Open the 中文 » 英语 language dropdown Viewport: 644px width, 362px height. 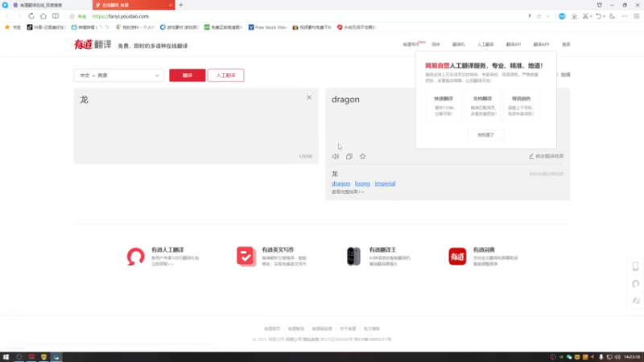pos(118,76)
